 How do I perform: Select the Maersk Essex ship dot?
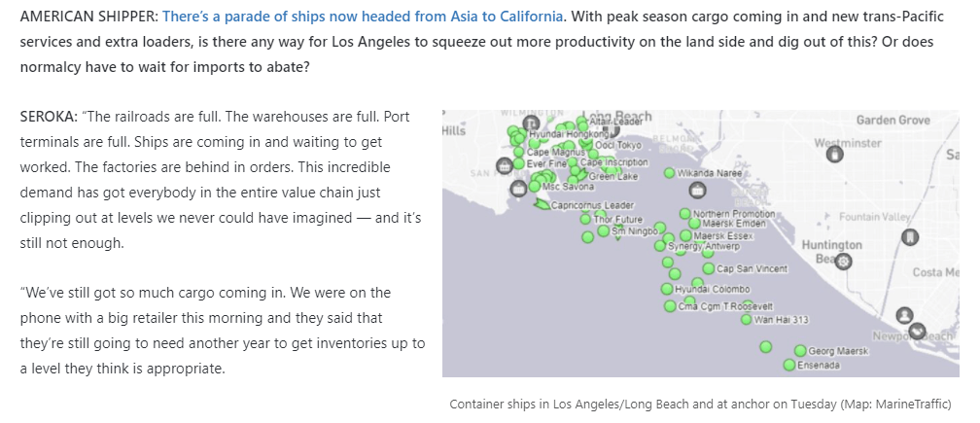pyautogui.click(x=685, y=235)
